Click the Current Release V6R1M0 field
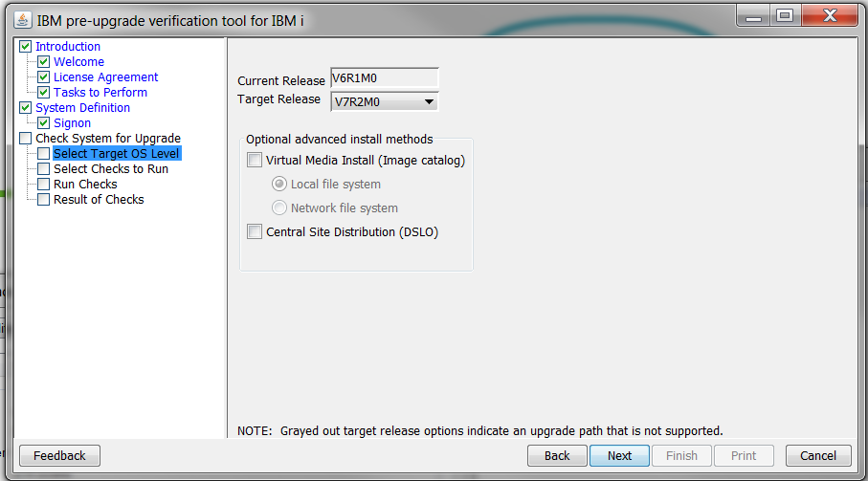Image resolution: width=868 pixels, height=481 pixels. pos(384,78)
